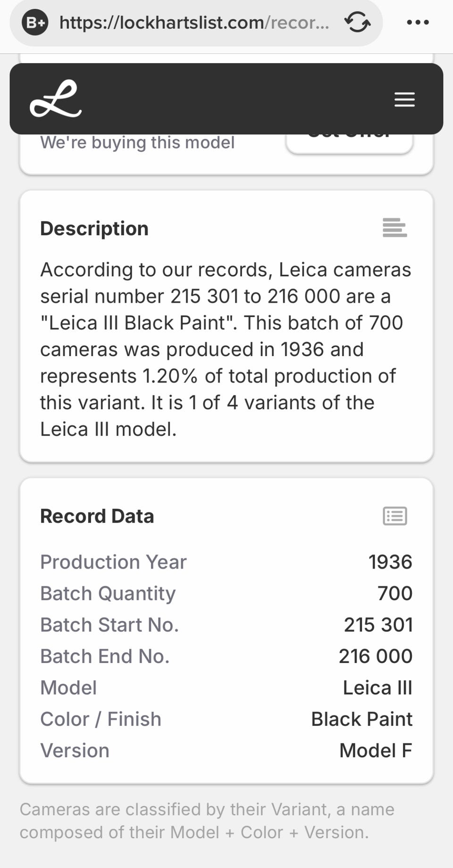
Task: Click the Description card text-lines icon
Action: click(394, 228)
